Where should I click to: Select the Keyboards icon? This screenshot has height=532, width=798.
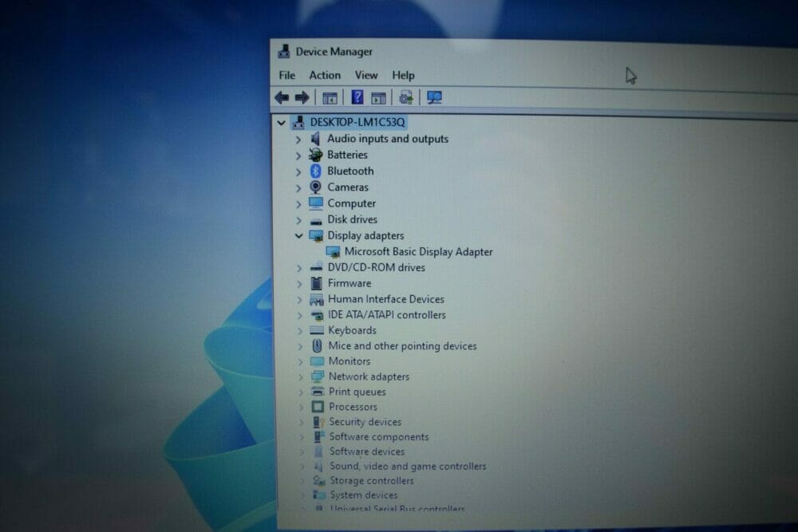[x=317, y=330]
